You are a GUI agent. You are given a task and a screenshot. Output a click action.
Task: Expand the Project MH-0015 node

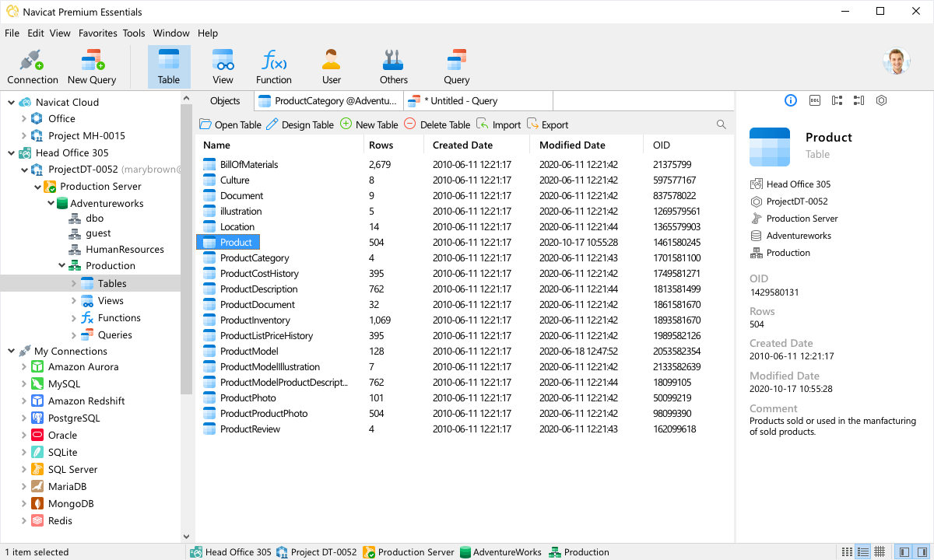pos(23,136)
